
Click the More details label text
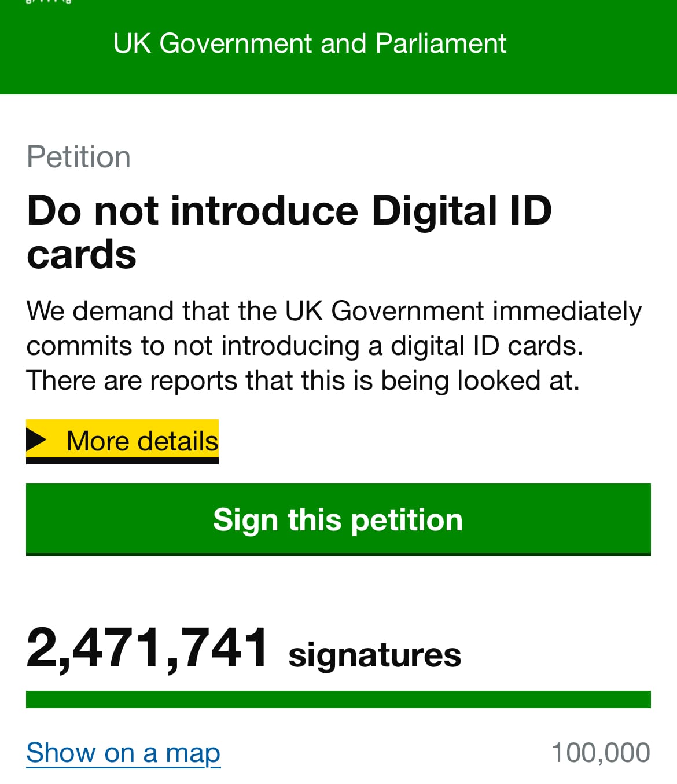(x=142, y=441)
